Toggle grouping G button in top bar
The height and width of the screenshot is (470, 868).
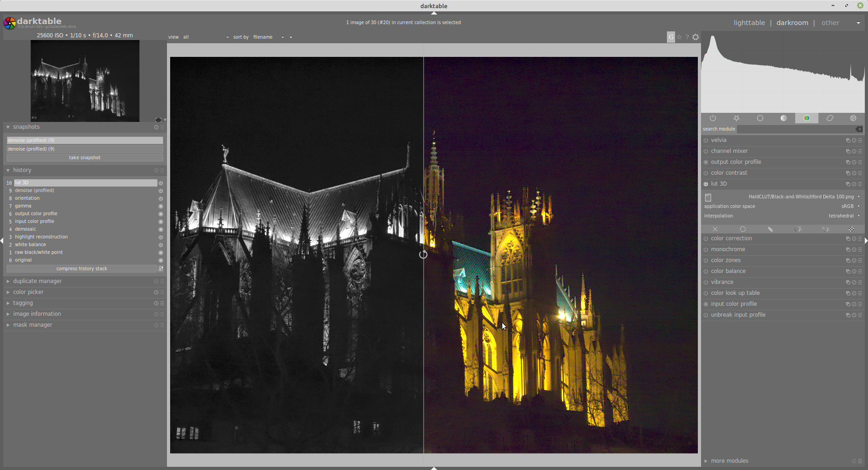671,37
